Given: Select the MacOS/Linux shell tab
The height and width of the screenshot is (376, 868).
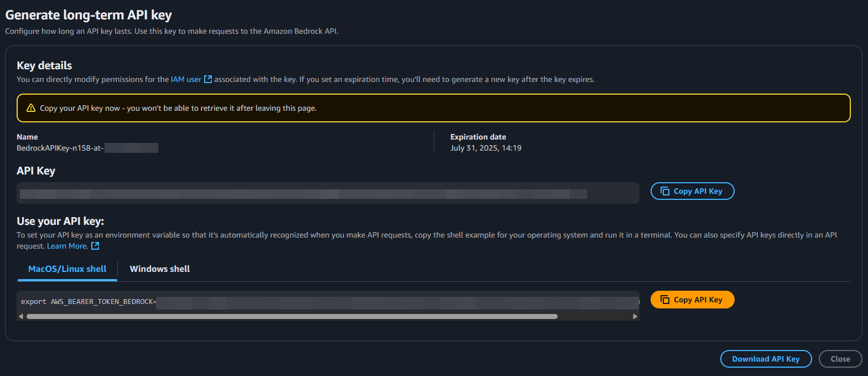Looking at the screenshot, I should click(67, 269).
